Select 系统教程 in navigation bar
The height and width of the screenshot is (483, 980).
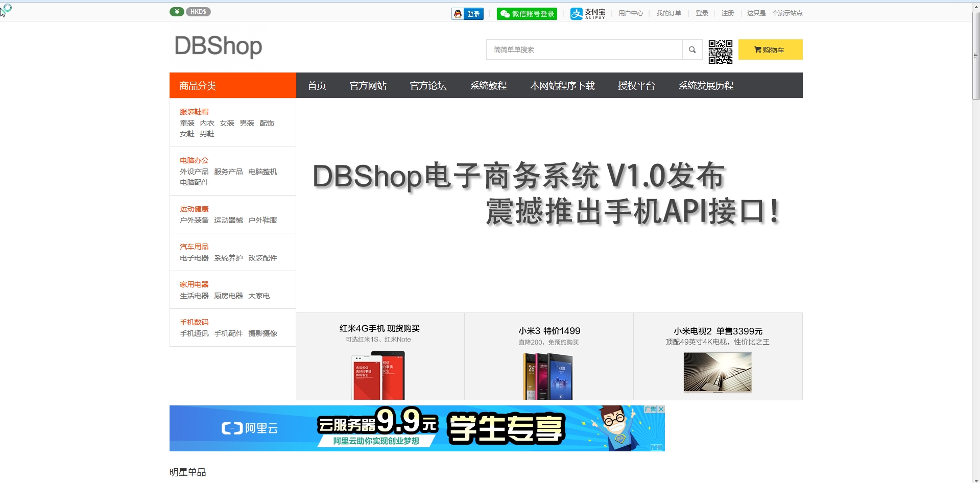tap(488, 85)
